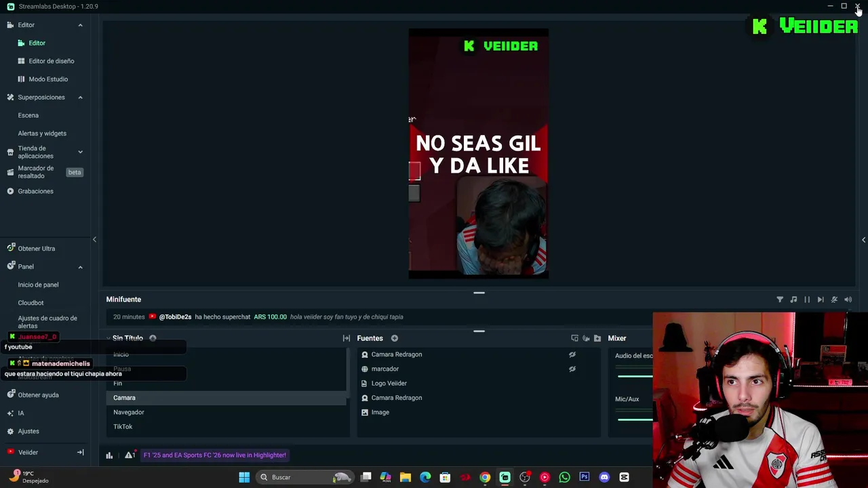868x488 pixels.
Task: Click the log out arrow next to Veiider
Action: [x=80, y=452]
